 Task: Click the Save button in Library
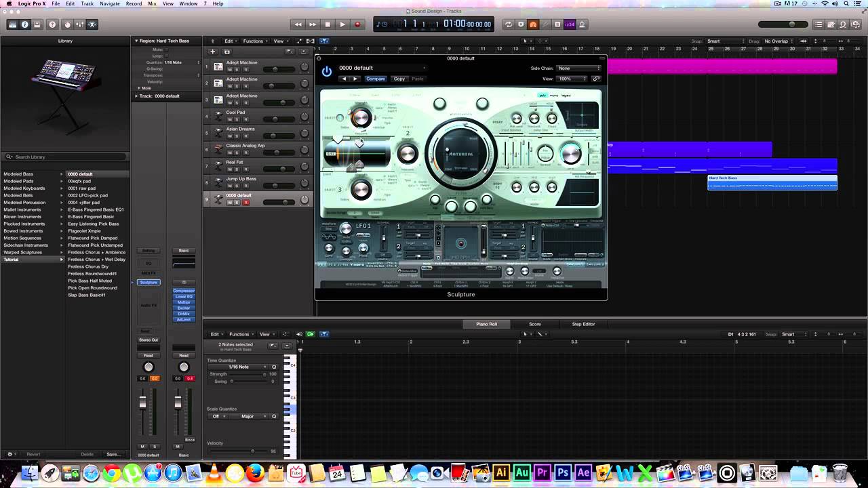(113, 454)
